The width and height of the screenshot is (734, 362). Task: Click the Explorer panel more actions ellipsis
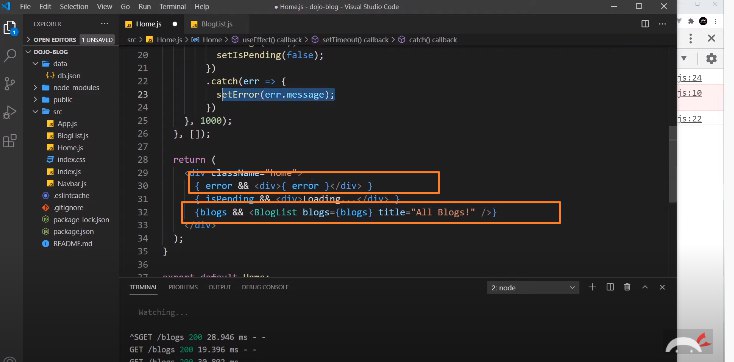click(x=104, y=24)
